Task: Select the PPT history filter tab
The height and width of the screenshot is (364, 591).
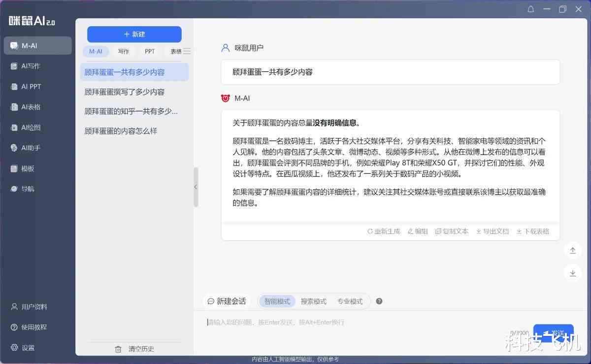Action: coord(150,51)
